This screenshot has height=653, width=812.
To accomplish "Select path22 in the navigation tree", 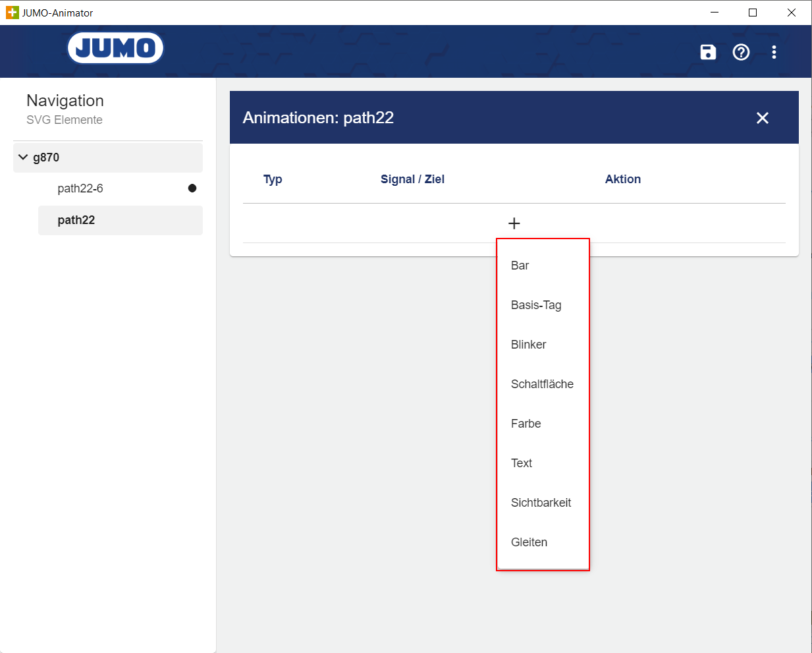I will pos(76,220).
